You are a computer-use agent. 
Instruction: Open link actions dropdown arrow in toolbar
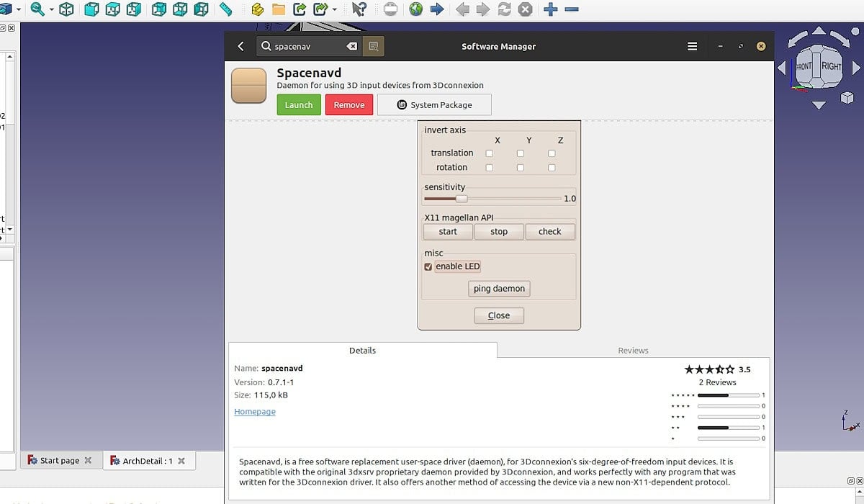click(335, 10)
